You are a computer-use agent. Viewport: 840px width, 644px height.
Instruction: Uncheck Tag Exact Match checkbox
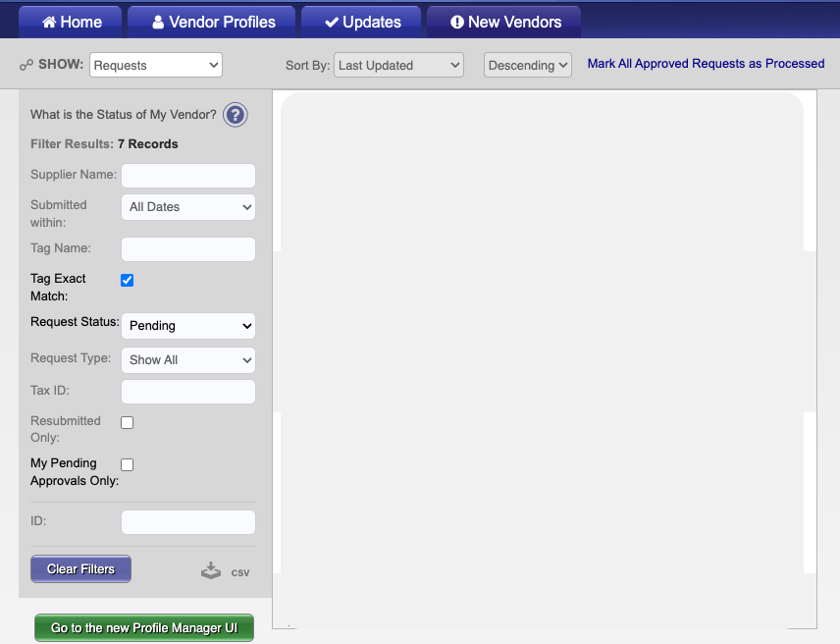click(x=127, y=280)
